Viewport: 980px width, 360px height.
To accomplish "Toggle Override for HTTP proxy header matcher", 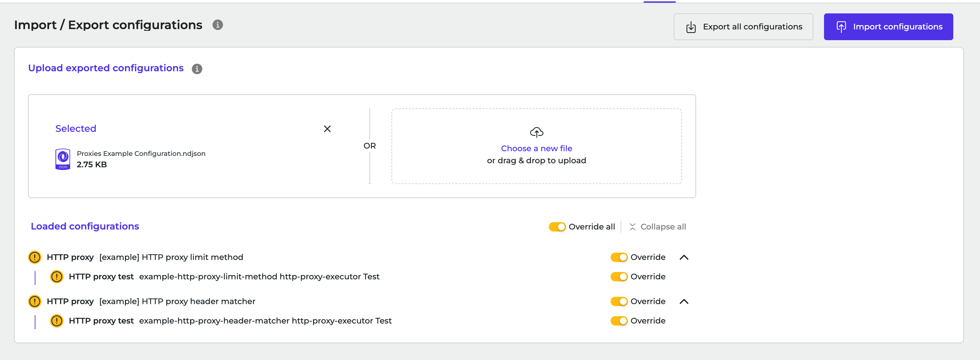I will point(619,301).
